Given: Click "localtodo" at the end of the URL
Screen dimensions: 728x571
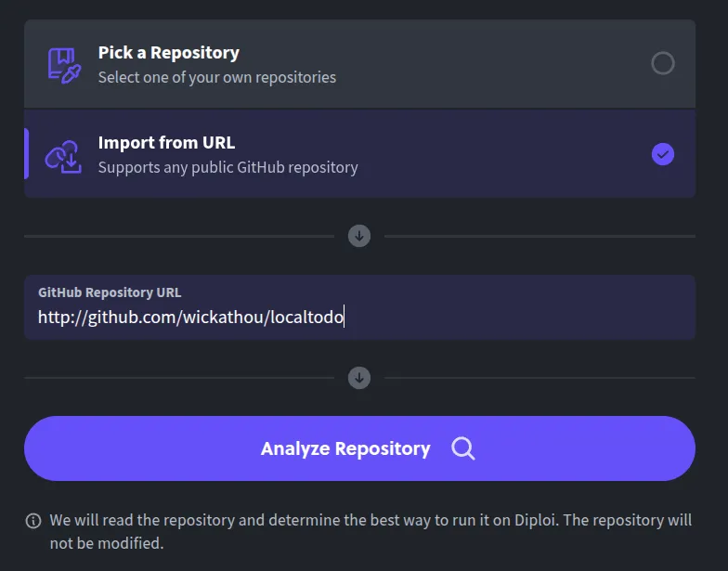Looking at the screenshot, I should click(307, 318).
